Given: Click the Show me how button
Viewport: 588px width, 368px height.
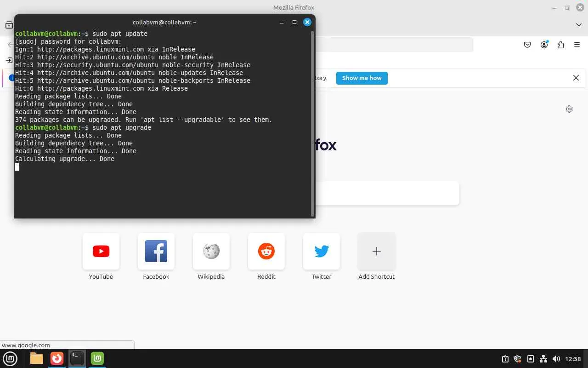Looking at the screenshot, I should click(362, 78).
